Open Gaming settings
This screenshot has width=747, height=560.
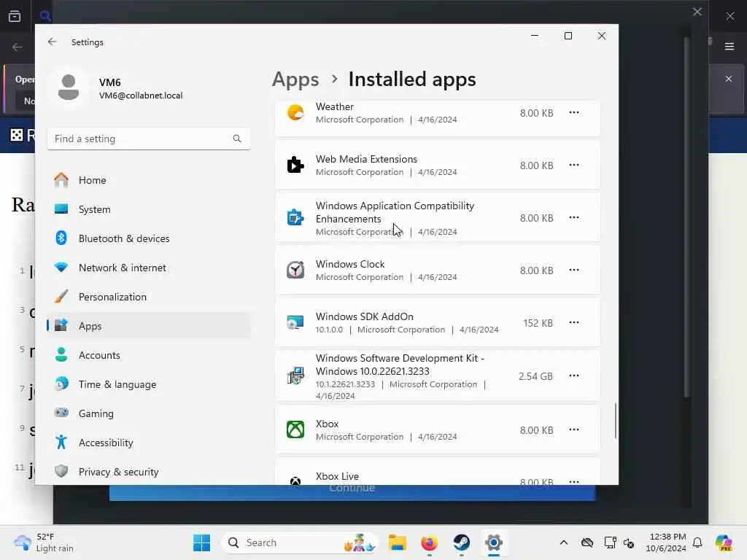point(149,413)
